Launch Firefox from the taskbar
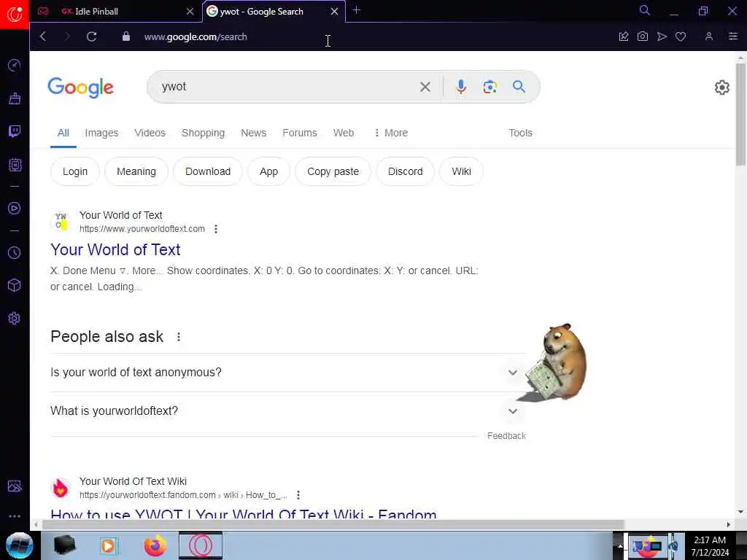Viewport: 747px width, 560px height. (155, 545)
